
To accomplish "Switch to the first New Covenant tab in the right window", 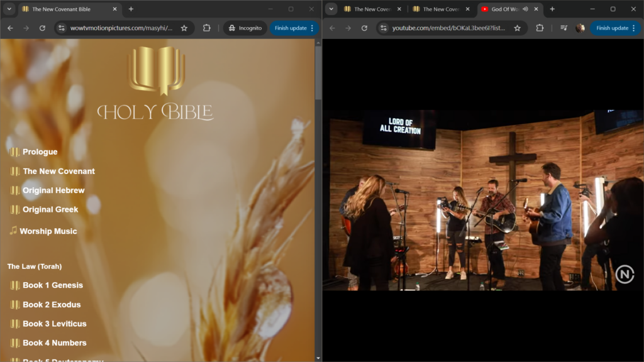I will [x=371, y=9].
